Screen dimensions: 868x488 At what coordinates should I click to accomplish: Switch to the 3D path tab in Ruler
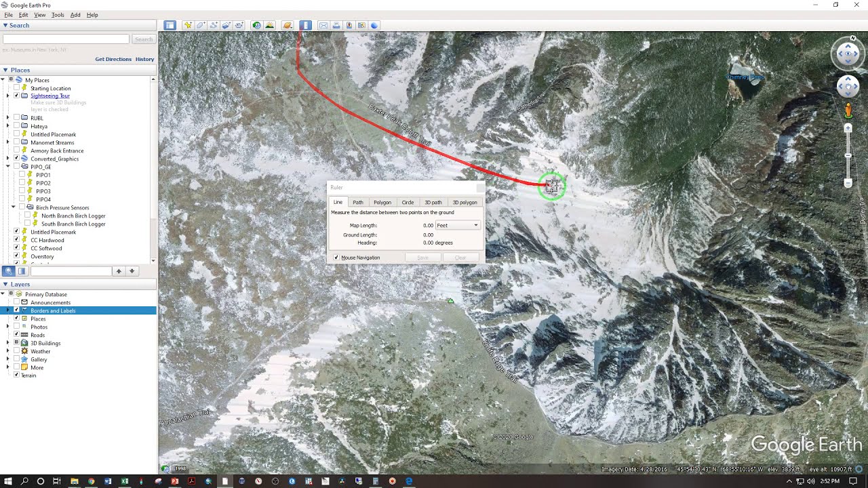pyautogui.click(x=433, y=202)
